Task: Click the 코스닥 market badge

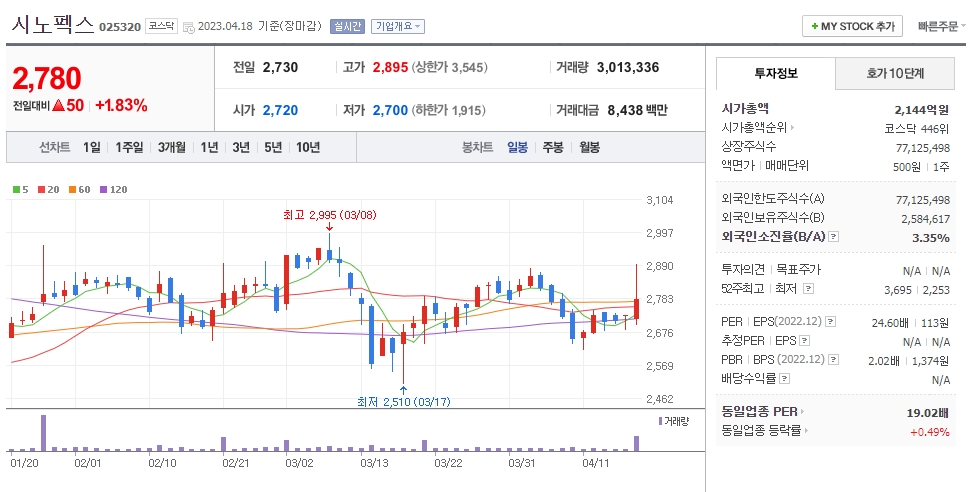Action: coord(161,26)
